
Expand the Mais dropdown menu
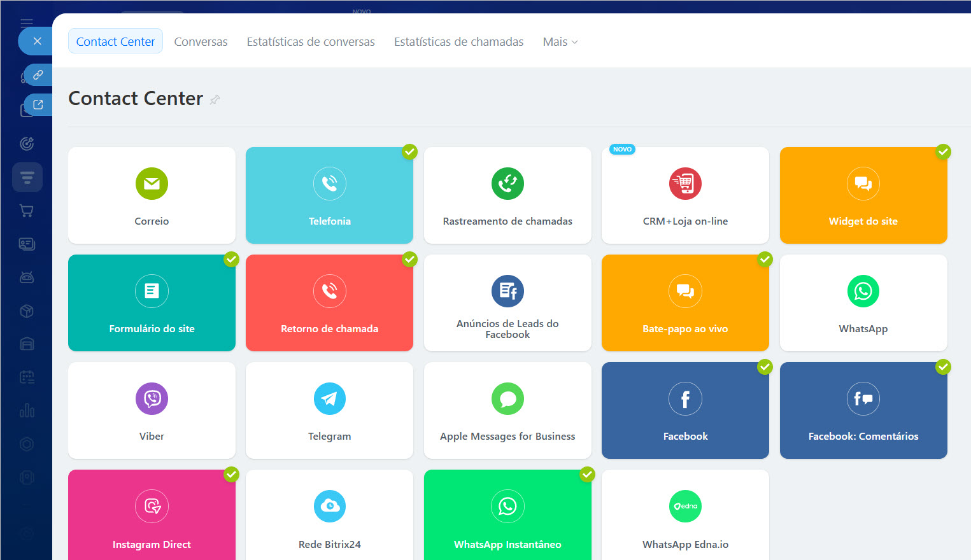pyautogui.click(x=560, y=42)
